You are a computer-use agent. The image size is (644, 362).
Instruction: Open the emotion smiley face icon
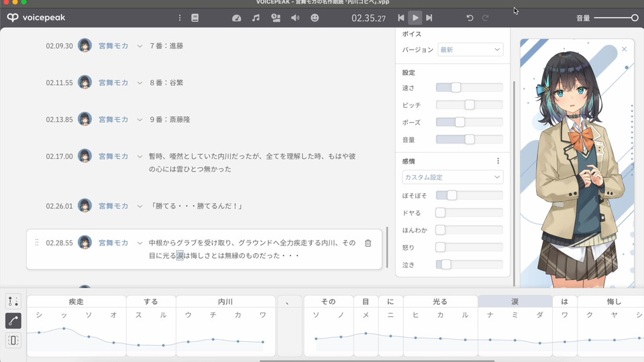pos(315,17)
